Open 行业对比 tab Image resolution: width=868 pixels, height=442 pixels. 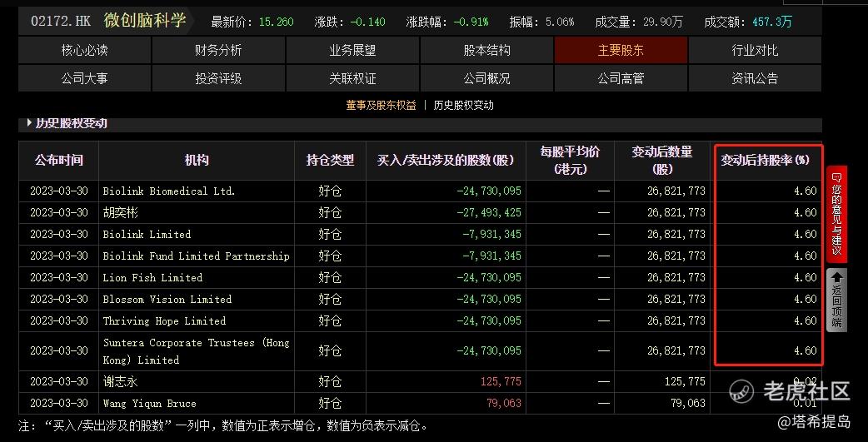[755, 50]
